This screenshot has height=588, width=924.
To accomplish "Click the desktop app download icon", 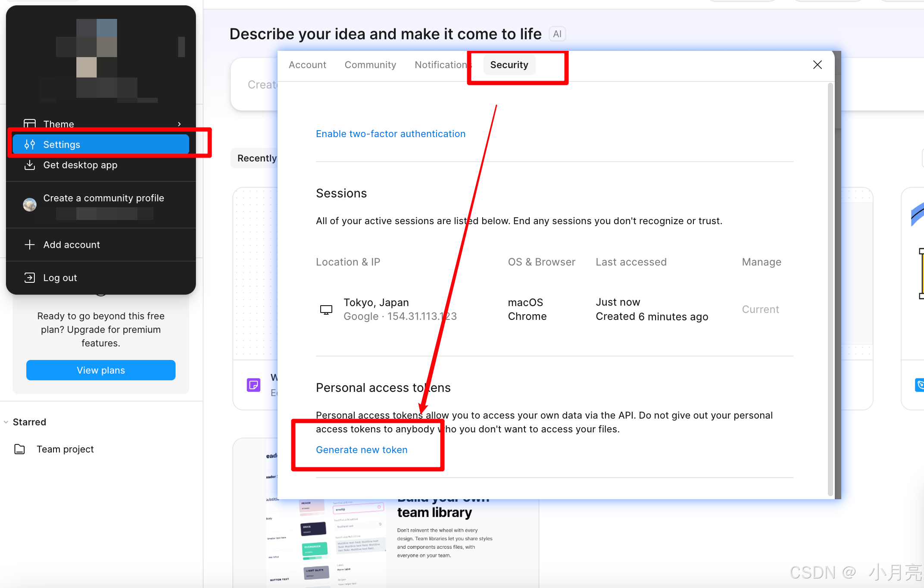I will pyautogui.click(x=30, y=165).
